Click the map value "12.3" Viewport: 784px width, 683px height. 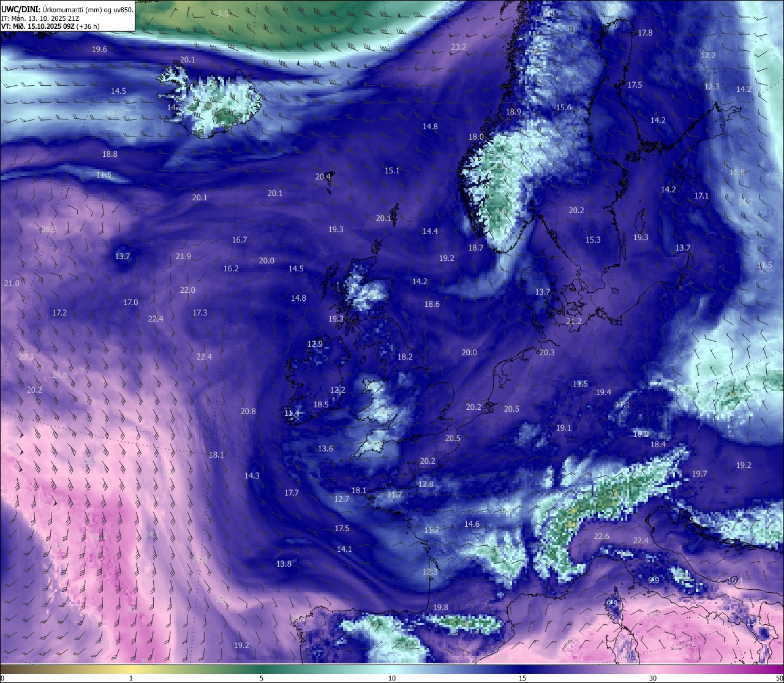712,87
